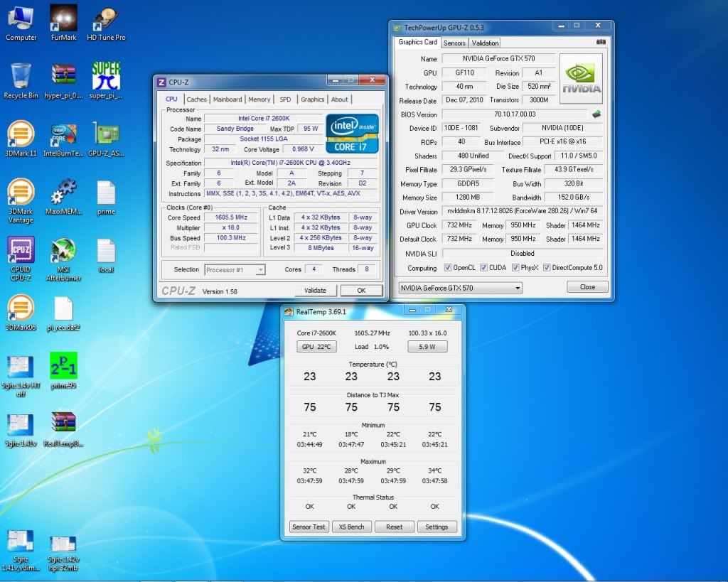Select the local file icon
The image size is (728, 582).
pos(107,255)
